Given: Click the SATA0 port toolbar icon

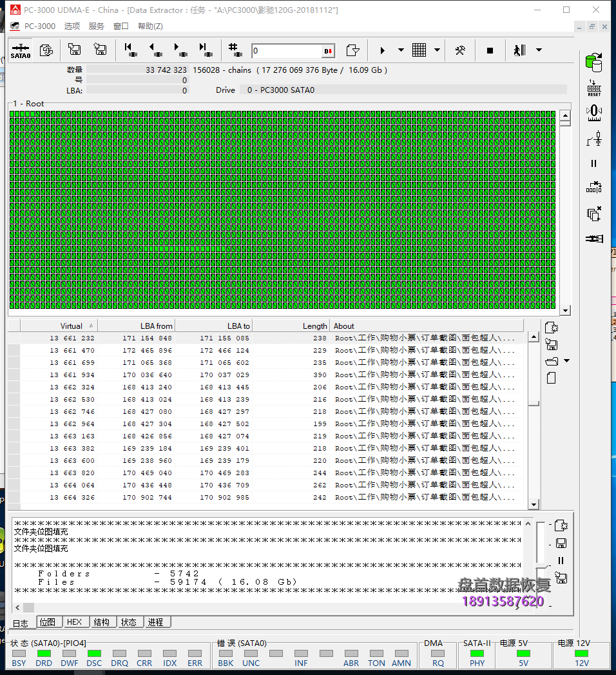Looking at the screenshot, I should (20, 50).
